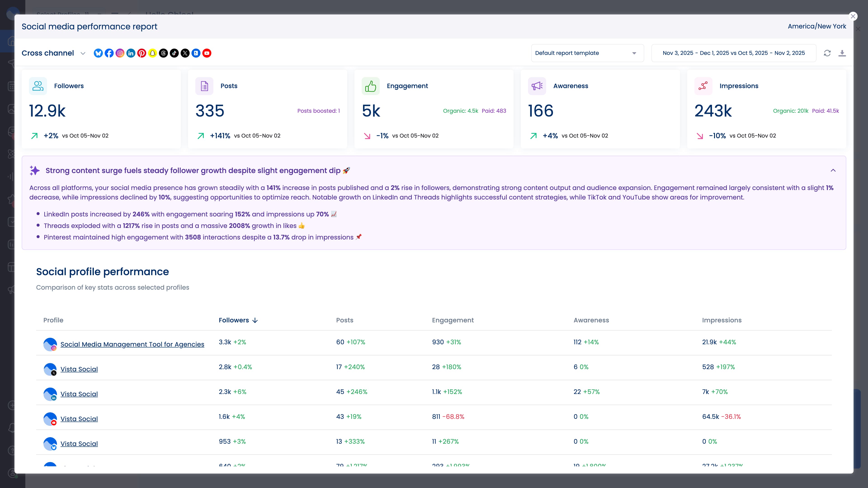Select the Pinterest channel icon
Image resolution: width=868 pixels, height=488 pixels.
tap(142, 53)
